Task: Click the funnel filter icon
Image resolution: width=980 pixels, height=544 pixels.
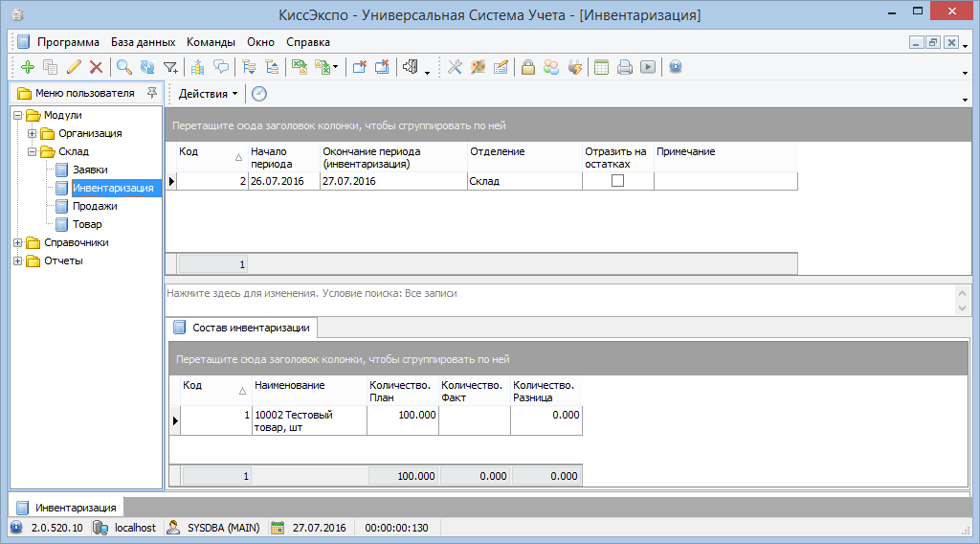Action: (170, 67)
